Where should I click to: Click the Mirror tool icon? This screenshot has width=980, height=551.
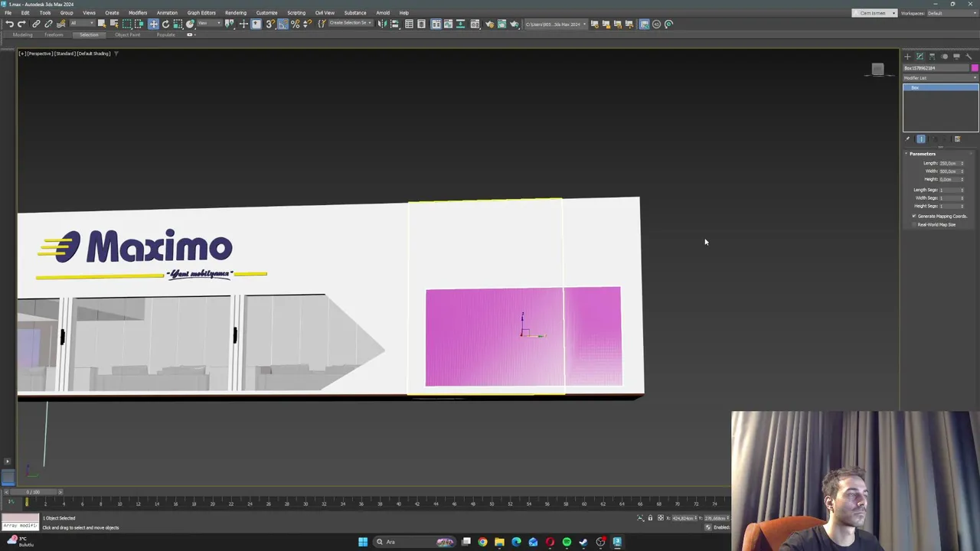[x=382, y=24]
